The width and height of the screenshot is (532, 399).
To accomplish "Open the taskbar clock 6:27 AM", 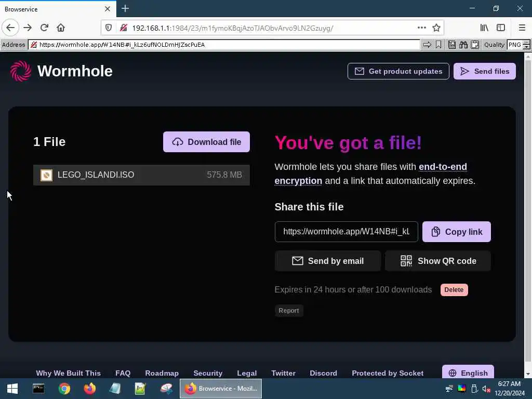I will [x=509, y=389].
